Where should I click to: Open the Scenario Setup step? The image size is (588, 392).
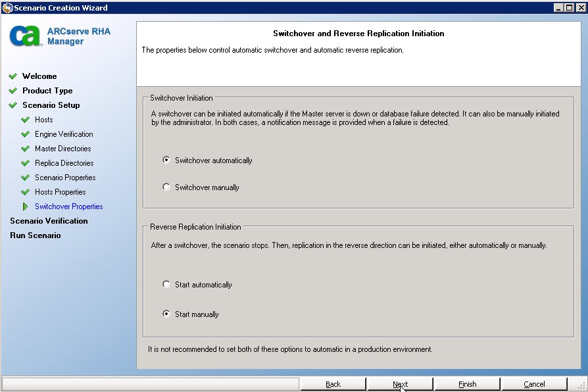(51, 105)
